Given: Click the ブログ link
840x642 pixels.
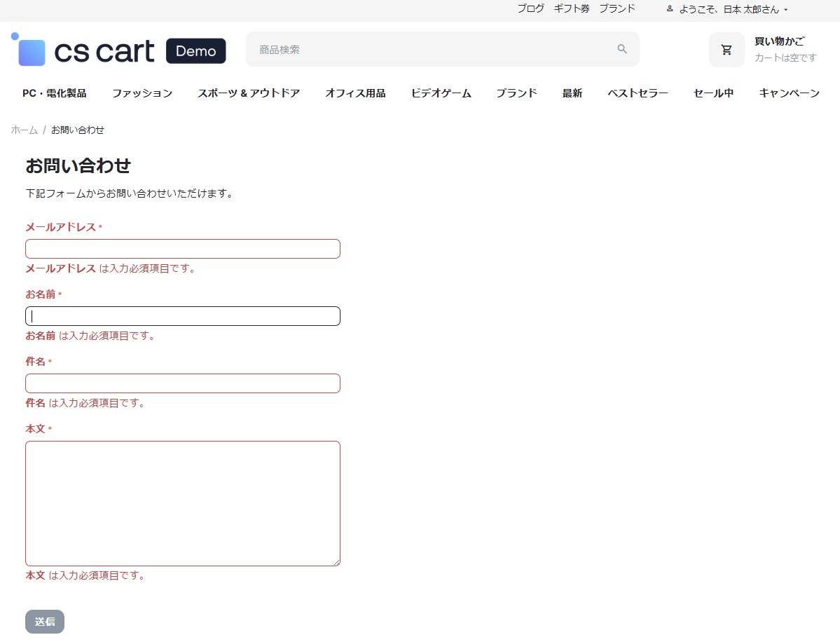Looking at the screenshot, I should [530, 8].
